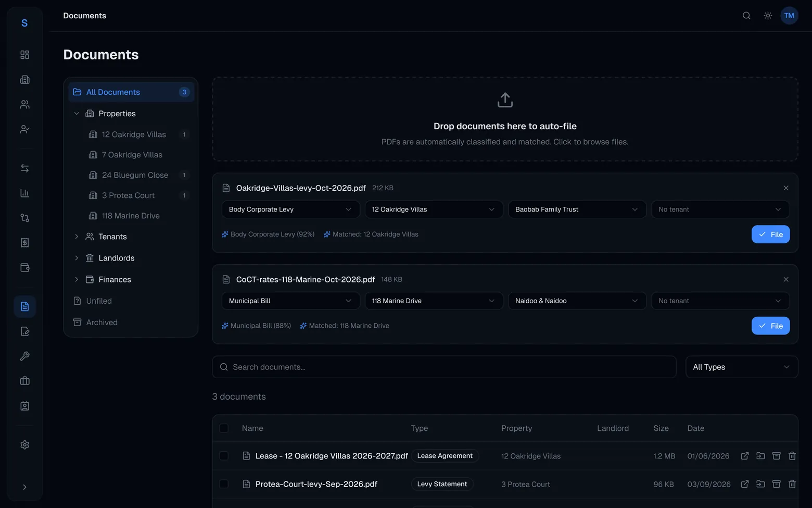Tick the checkbox for Lease 12 Oakridge Villas row
Viewport: 812px width, 508px height.
(x=224, y=456)
